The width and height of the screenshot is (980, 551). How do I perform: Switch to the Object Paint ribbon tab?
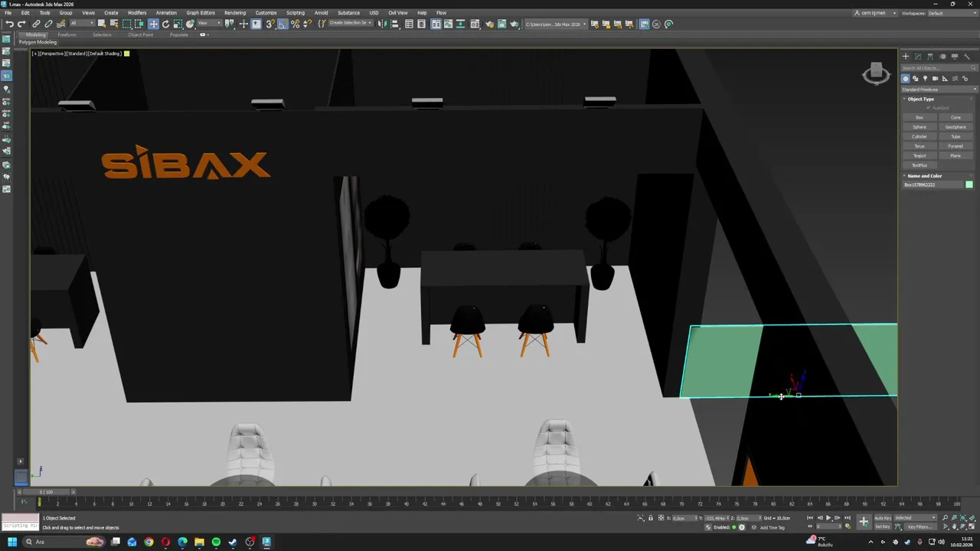pos(141,34)
